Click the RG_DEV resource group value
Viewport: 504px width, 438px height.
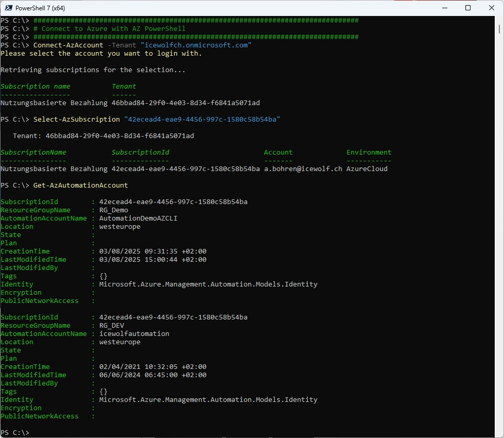tap(111, 326)
